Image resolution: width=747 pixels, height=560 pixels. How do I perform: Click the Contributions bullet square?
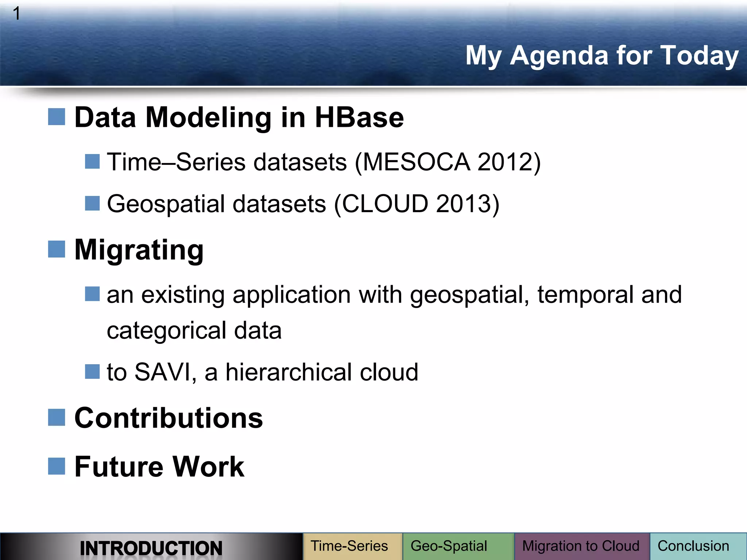tap(57, 417)
